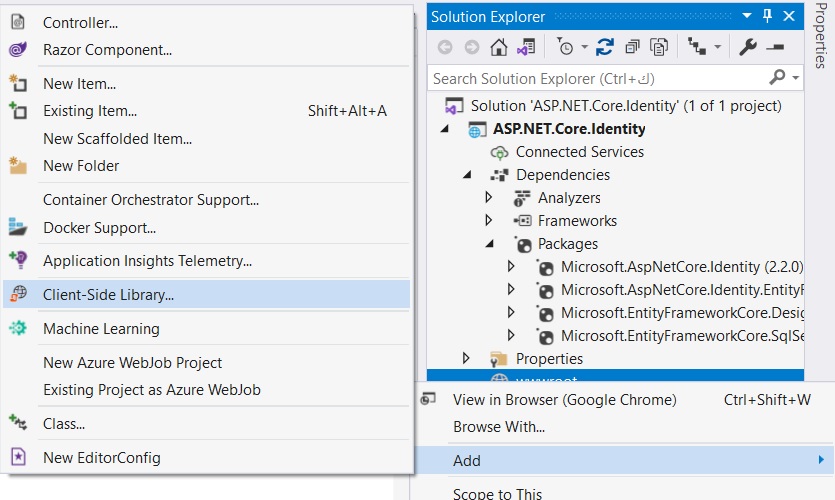The width and height of the screenshot is (835, 500).
Task: Select the Solution 'ASP.NET.Core.Identity' node
Action: 626,106
